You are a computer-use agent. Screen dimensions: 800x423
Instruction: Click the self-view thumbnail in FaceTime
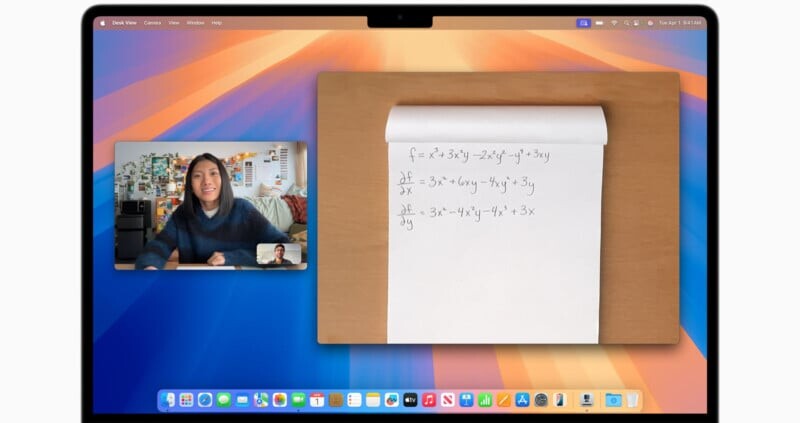[279, 255]
